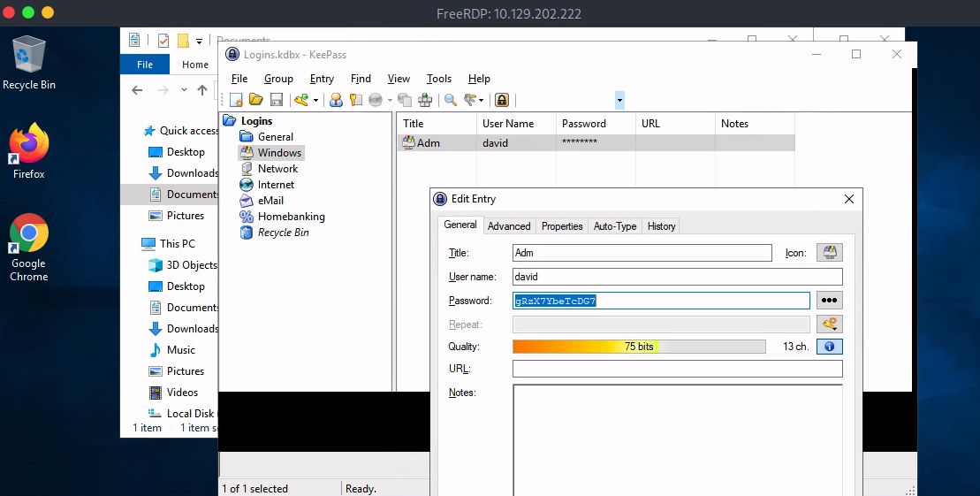Click the General tab in Edit Entry
The image size is (980, 496).
pos(460,225)
